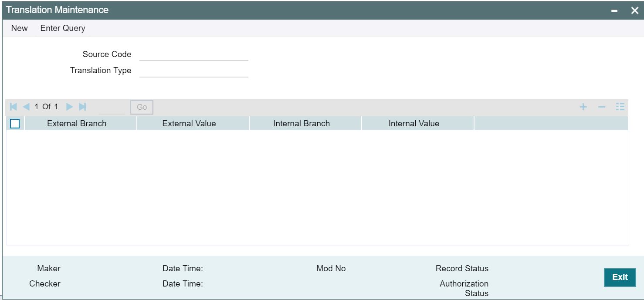Click the page number jump field

tap(112, 107)
